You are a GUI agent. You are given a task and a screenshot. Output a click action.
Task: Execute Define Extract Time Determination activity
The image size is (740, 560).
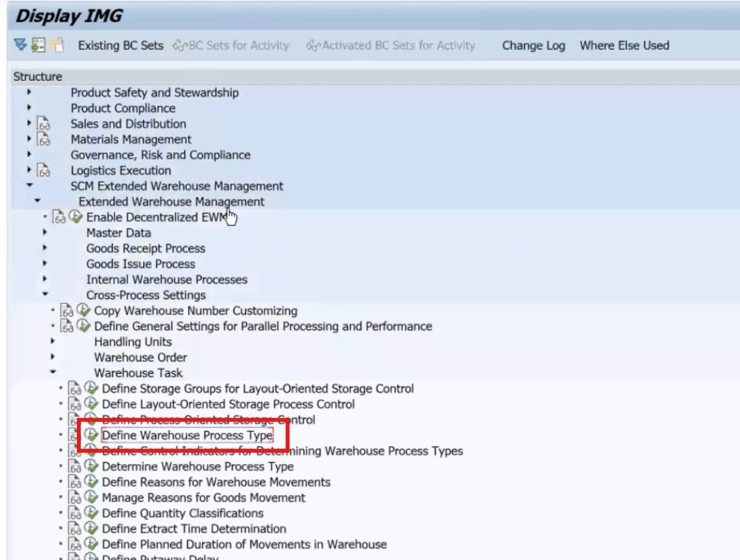pyautogui.click(x=91, y=528)
